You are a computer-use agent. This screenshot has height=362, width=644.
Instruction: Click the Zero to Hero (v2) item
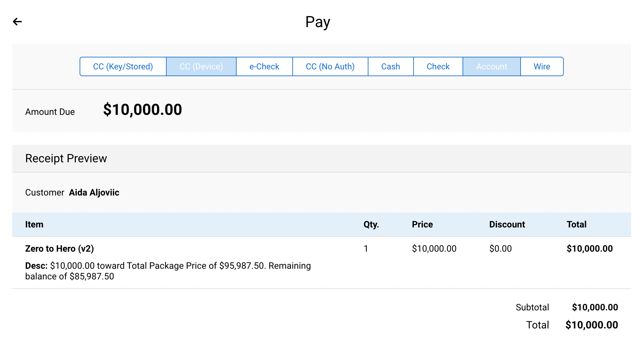coord(60,249)
